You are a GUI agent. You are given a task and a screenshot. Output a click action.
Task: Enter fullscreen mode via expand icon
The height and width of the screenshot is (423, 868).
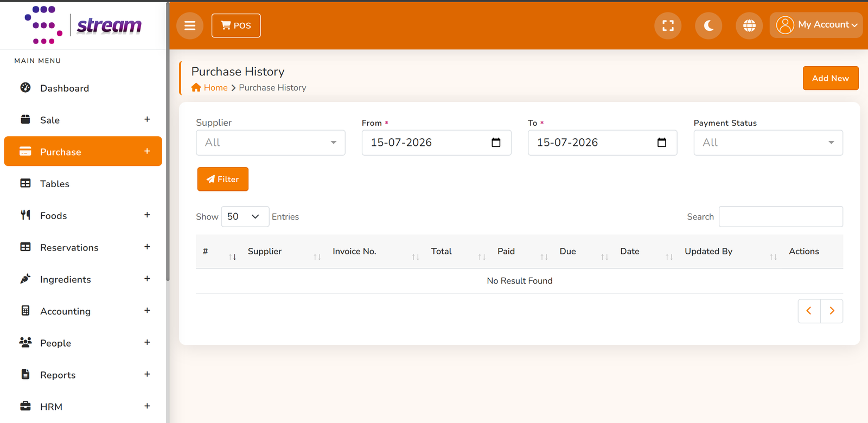(x=668, y=25)
